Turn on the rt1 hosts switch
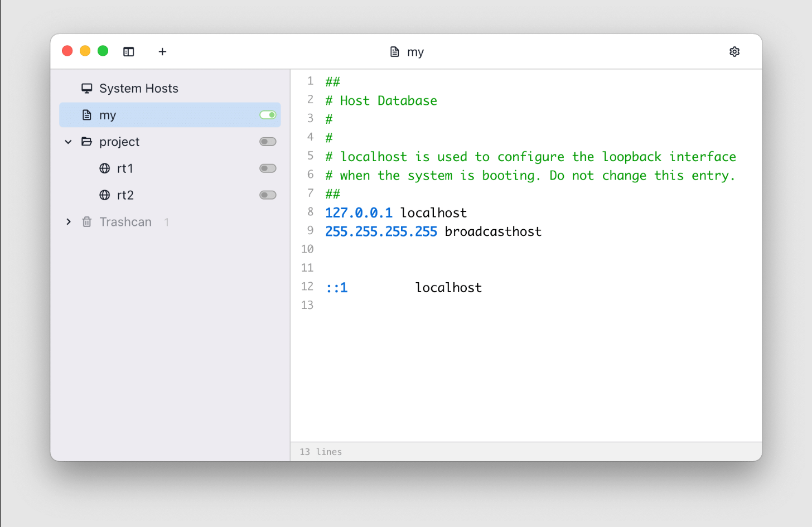The height and width of the screenshot is (527, 812). [x=267, y=168]
